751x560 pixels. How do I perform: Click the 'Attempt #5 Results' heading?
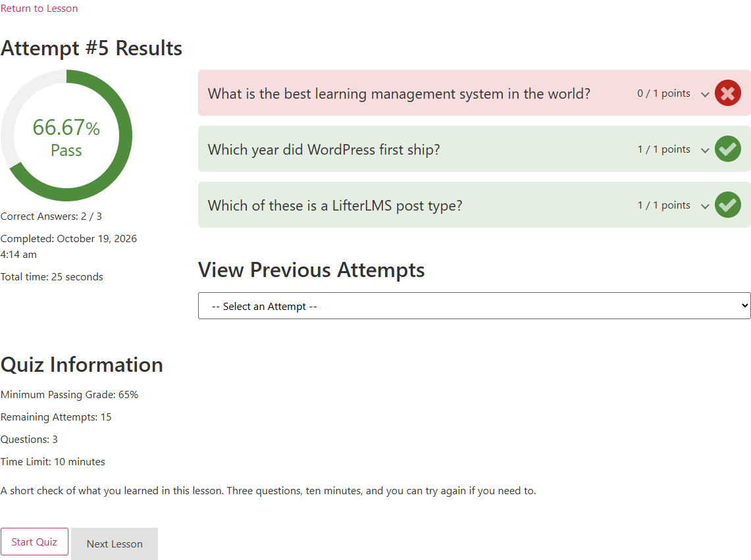point(91,49)
